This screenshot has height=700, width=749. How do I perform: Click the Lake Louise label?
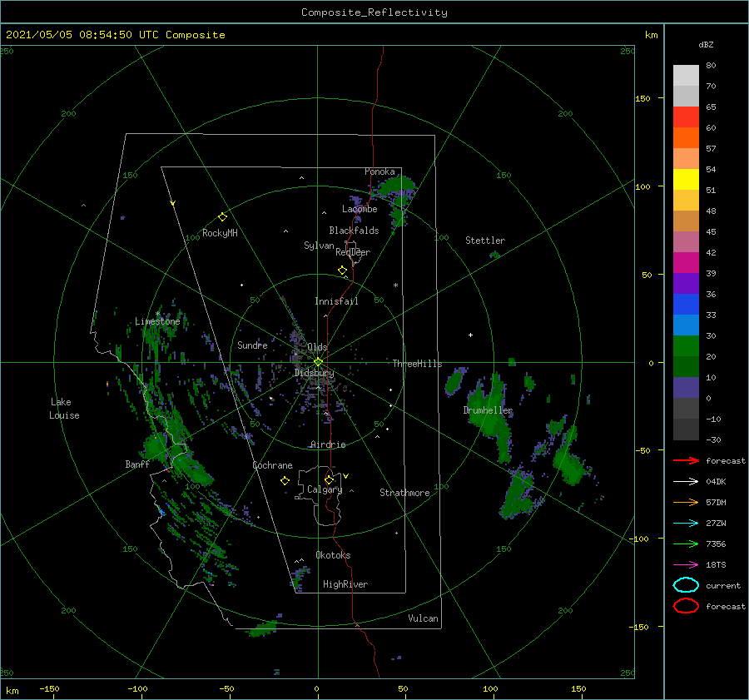[x=64, y=409]
